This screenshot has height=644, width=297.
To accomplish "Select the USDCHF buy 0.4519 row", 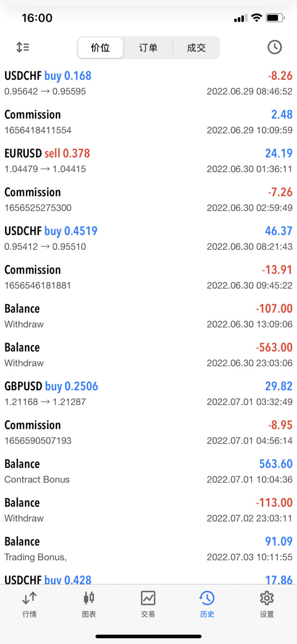I will (148, 238).
